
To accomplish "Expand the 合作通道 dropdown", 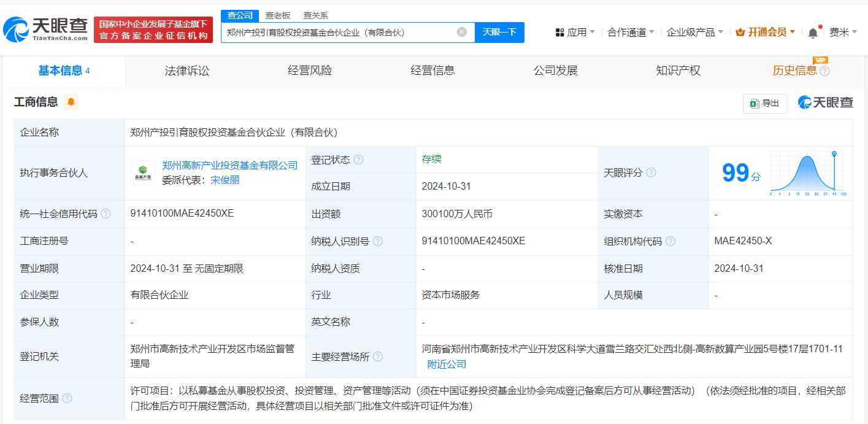I will coord(631,33).
